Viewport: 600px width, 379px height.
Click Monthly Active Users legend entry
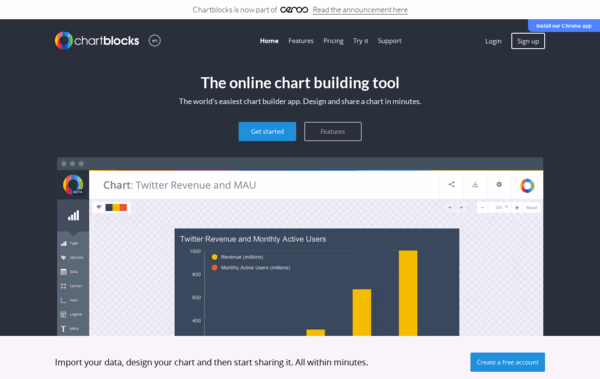coord(251,268)
